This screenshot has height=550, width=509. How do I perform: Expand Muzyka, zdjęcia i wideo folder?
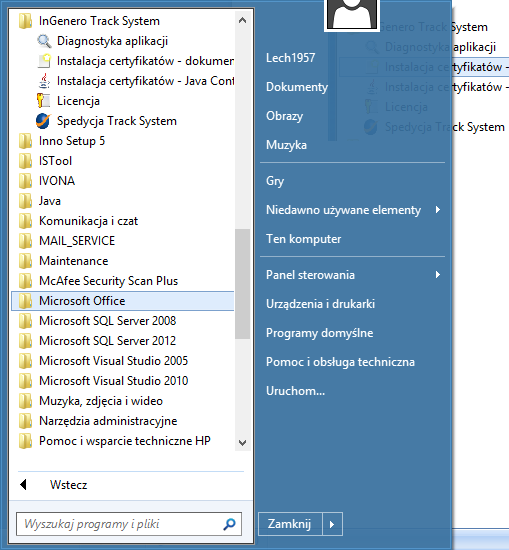123,401
